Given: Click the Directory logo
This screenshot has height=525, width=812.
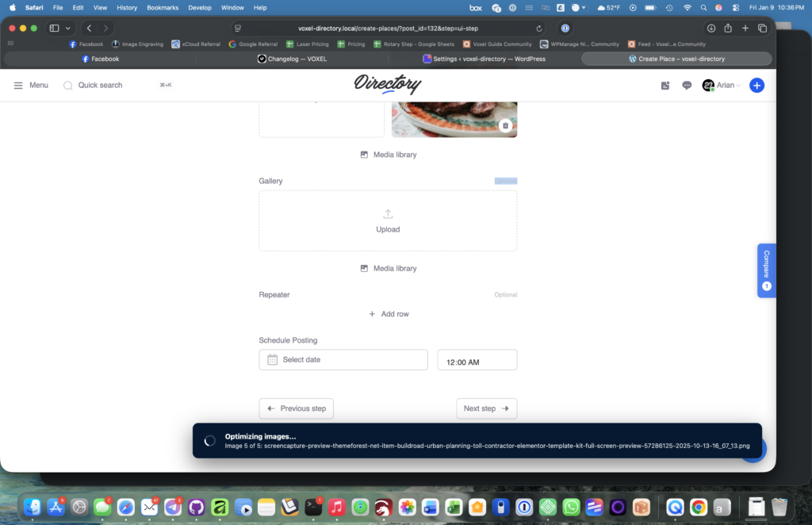Looking at the screenshot, I should click(x=388, y=84).
